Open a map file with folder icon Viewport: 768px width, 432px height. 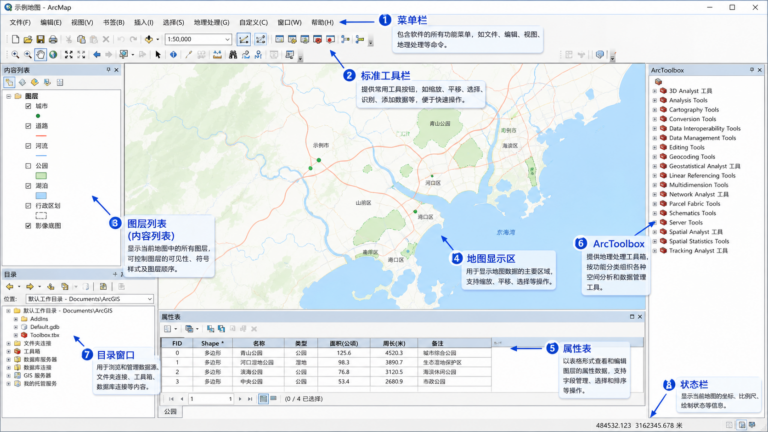pyautogui.click(x=28, y=39)
